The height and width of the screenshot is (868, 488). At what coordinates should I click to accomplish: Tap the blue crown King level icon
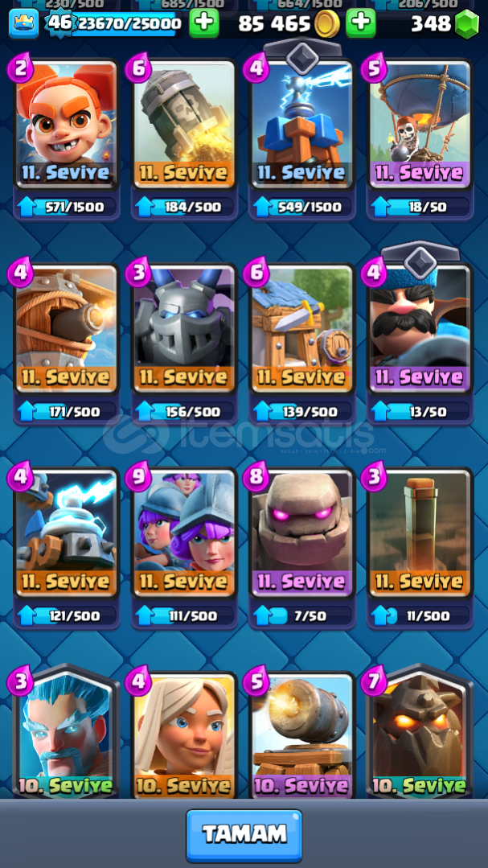coord(24,23)
